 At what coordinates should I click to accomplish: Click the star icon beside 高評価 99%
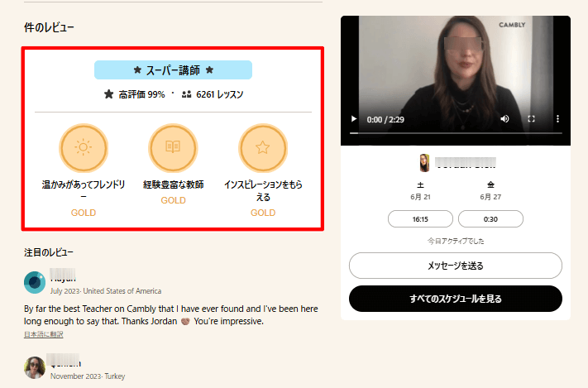tap(108, 94)
